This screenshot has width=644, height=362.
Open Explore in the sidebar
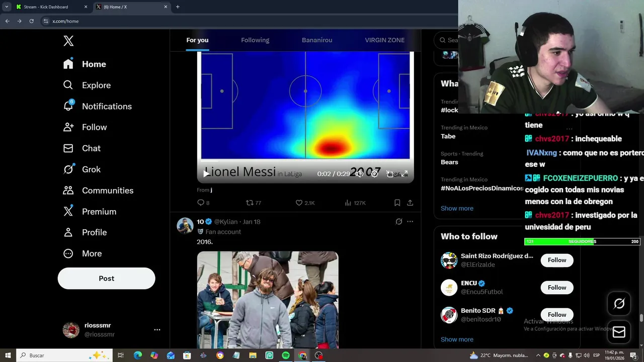tap(87, 85)
